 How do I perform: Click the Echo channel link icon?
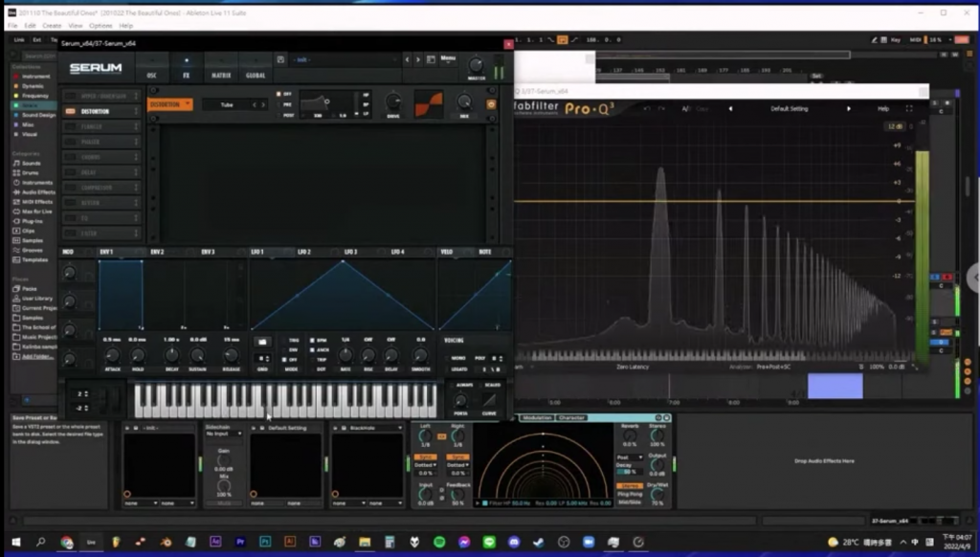[441, 436]
